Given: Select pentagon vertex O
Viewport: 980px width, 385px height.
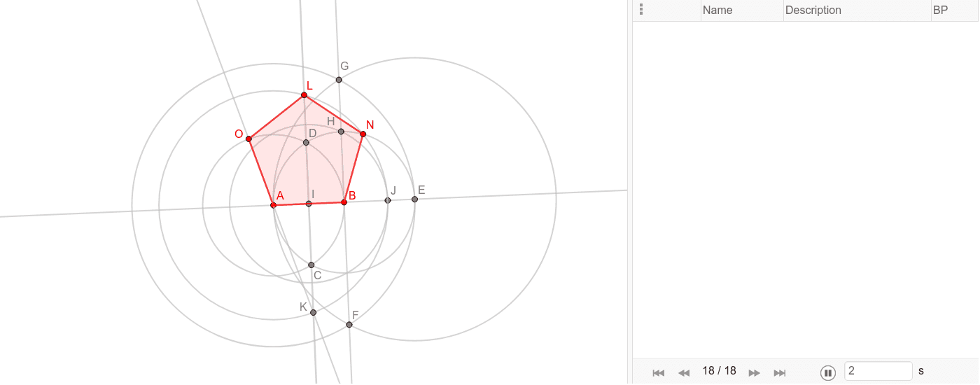Looking at the screenshot, I should pyautogui.click(x=248, y=139).
